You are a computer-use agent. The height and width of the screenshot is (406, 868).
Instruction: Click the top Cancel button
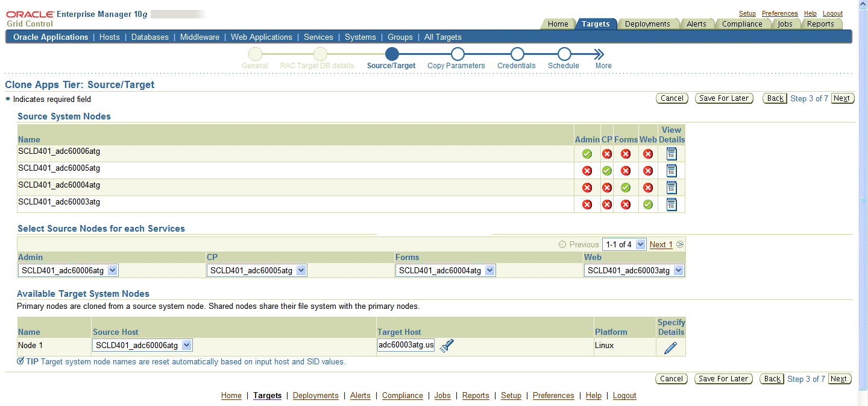tap(672, 98)
